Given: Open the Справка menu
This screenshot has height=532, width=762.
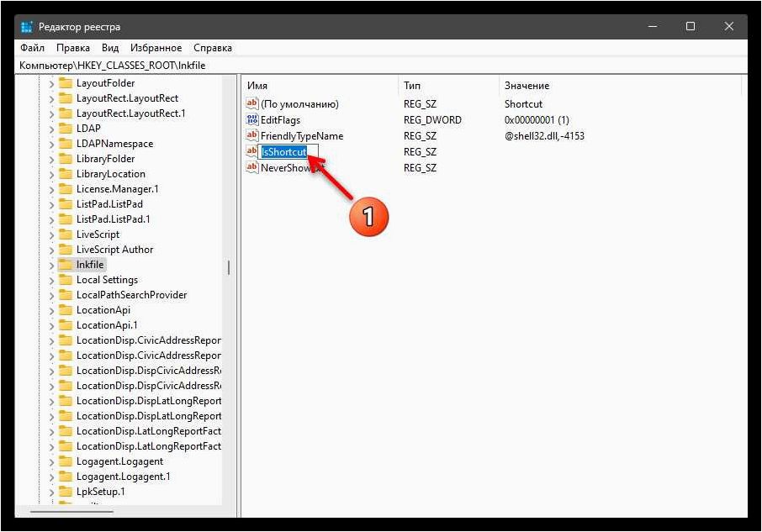Looking at the screenshot, I should 213,48.
